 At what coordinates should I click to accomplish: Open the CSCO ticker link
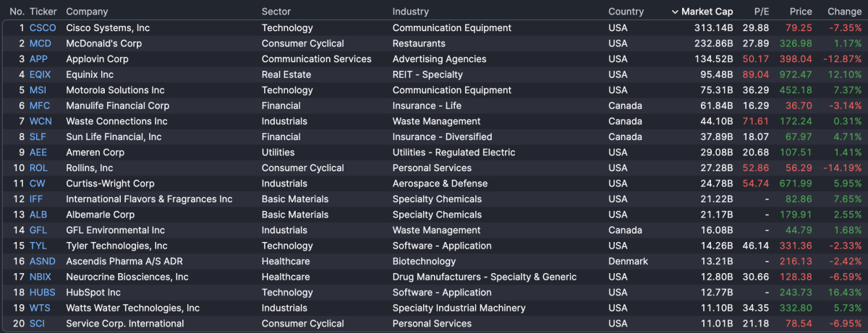tap(42, 28)
